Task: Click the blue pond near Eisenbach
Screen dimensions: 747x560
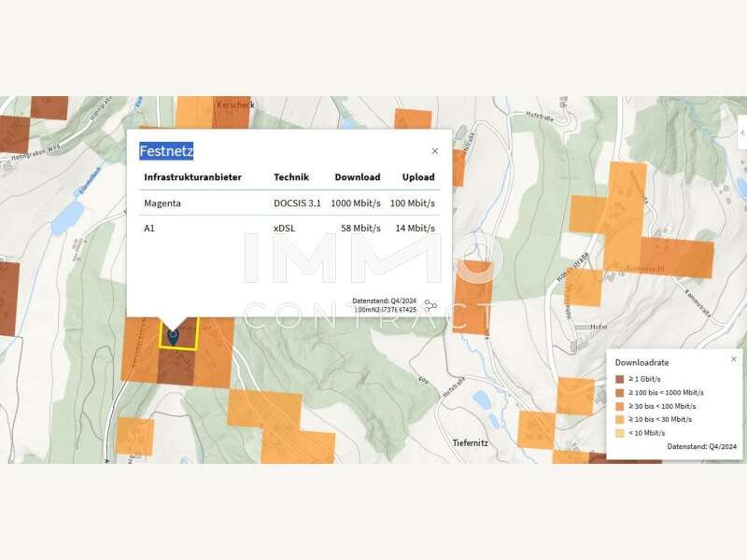Action: tap(67, 217)
